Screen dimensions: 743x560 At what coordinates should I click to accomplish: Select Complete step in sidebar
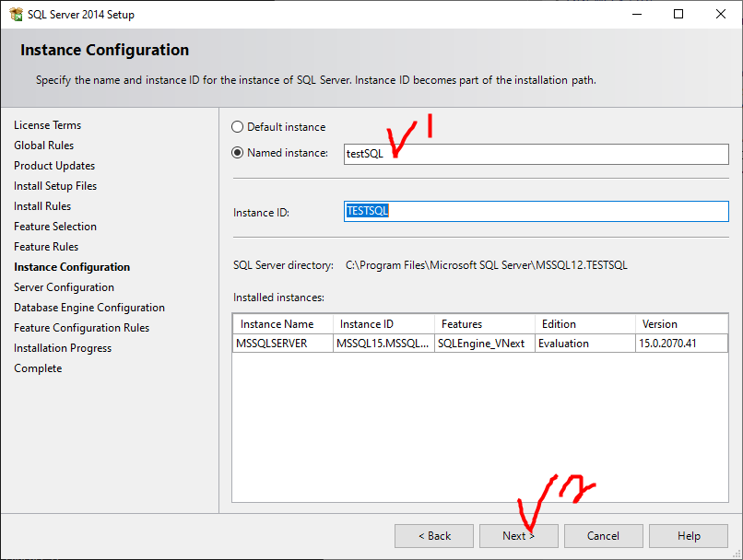click(x=38, y=368)
